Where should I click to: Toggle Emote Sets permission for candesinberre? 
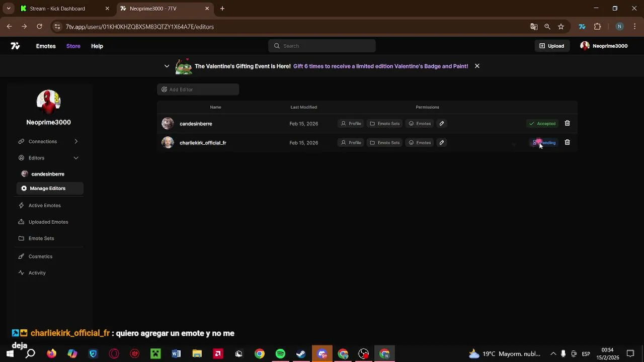(x=384, y=124)
